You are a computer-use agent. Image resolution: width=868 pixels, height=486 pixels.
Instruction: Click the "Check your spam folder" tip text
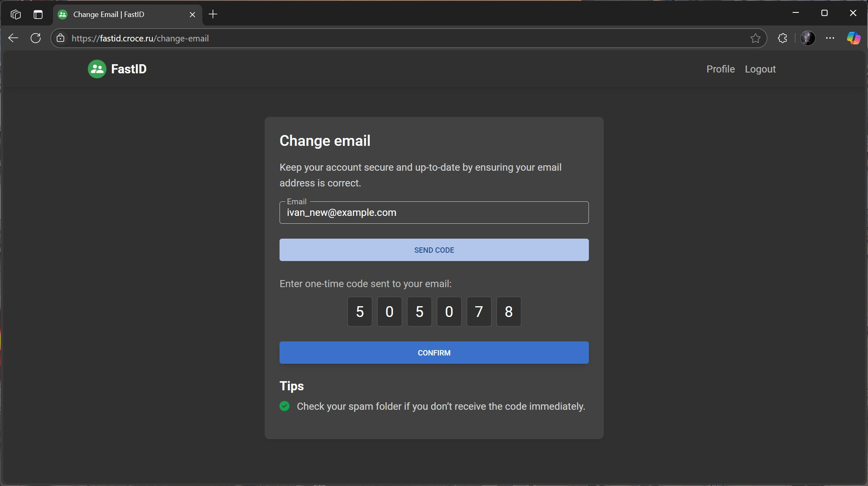coord(441,406)
